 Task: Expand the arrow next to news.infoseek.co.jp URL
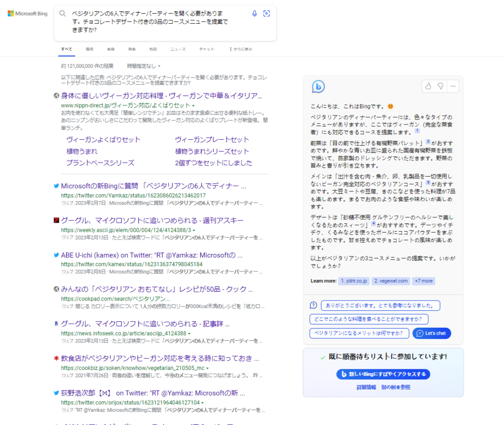click(x=189, y=334)
